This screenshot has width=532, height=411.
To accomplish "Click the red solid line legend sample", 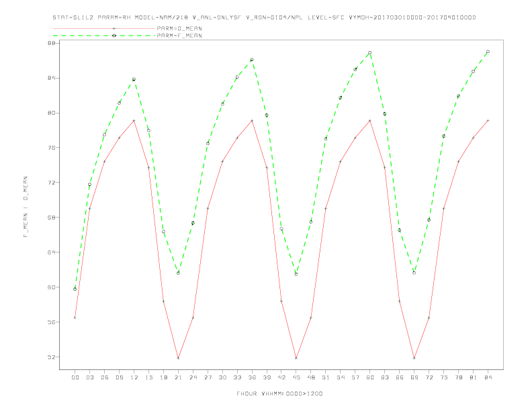I will [104, 28].
